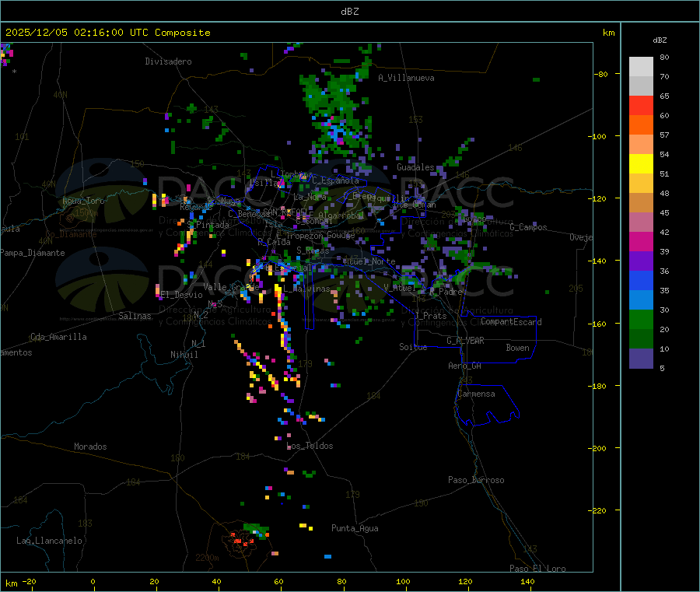Choose the blue 35-36 dBZ legend swatch
700x592 pixels.
pos(641,281)
